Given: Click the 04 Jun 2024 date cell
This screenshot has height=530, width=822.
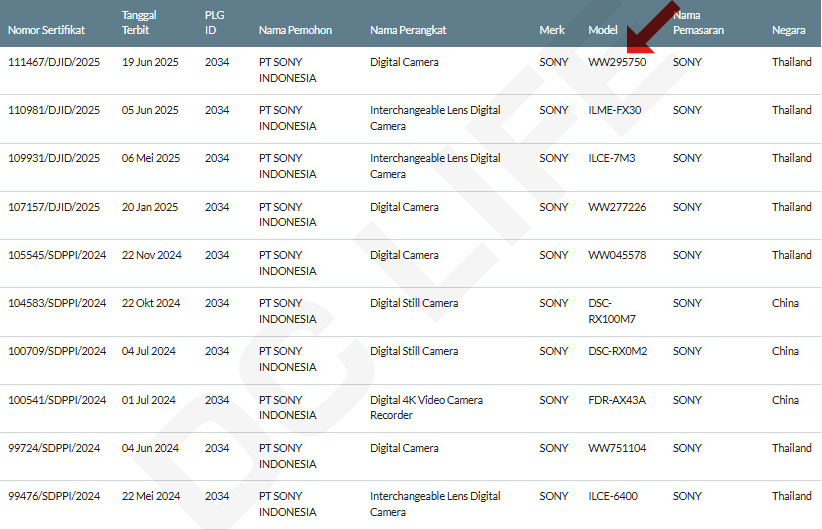Looking at the screenshot, I should (150, 448).
